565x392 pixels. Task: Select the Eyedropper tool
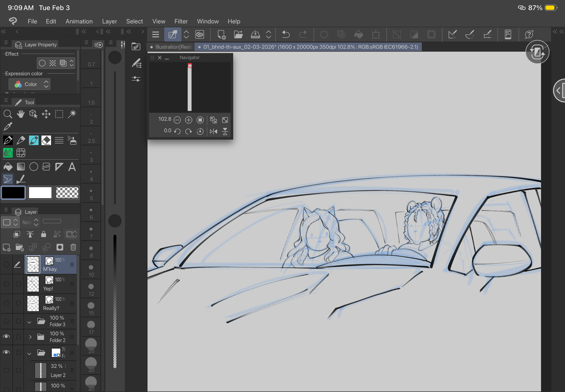tap(8, 127)
